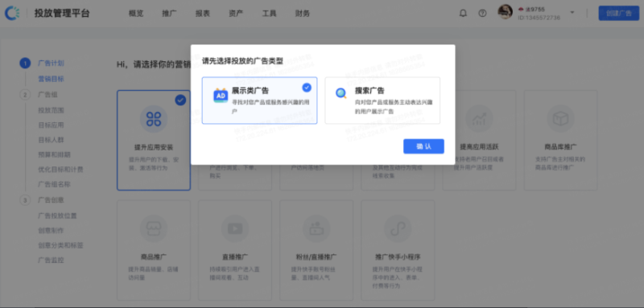644x308 pixels.
Task: Open the 报表 menu
Action: tap(203, 14)
